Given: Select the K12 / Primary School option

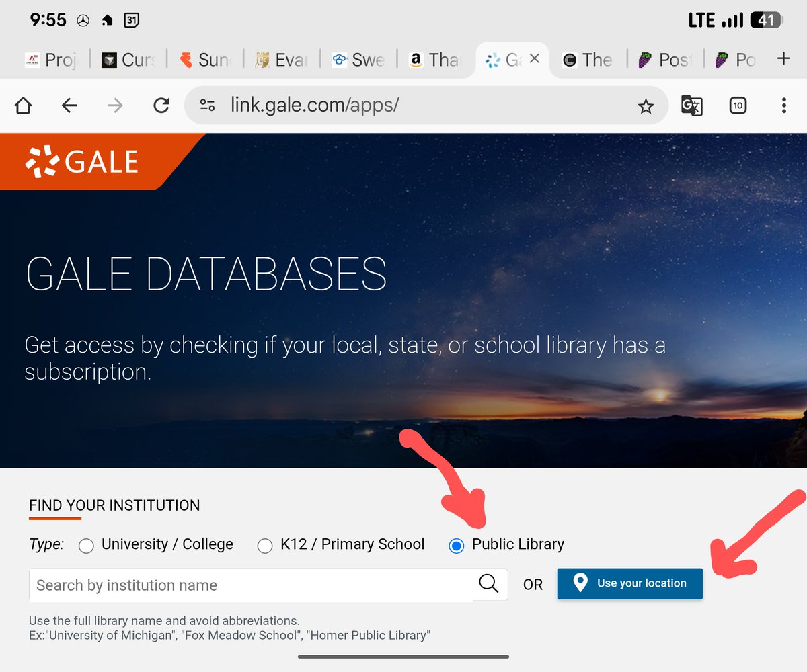Looking at the screenshot, I should (x=265, y=546).
